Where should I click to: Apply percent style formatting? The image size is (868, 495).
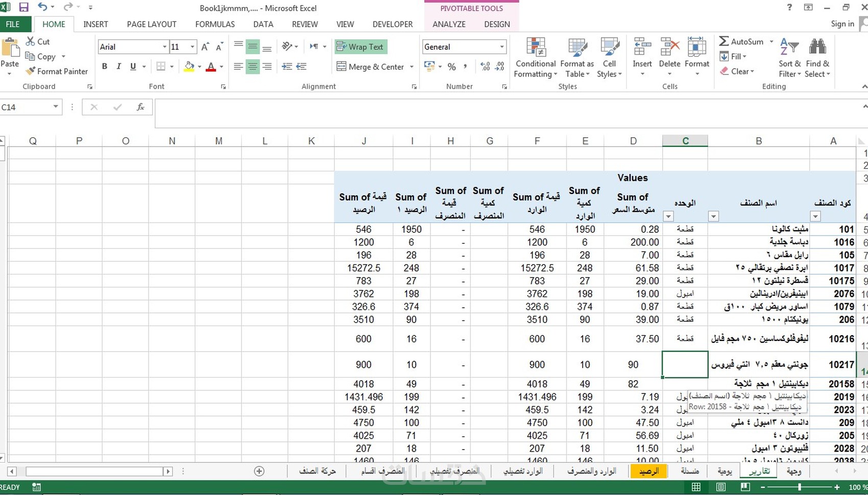451,66
